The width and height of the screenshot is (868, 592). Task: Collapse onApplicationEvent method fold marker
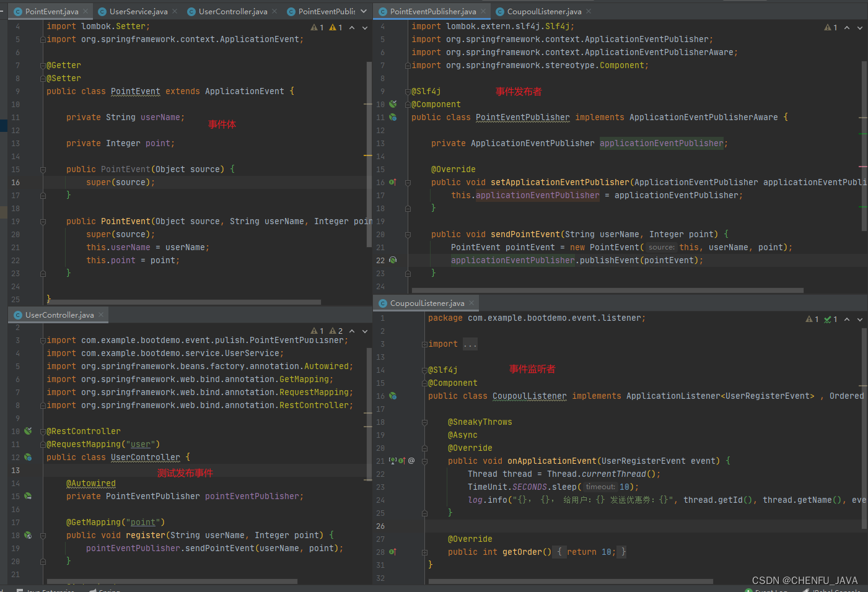coord(424,461)
